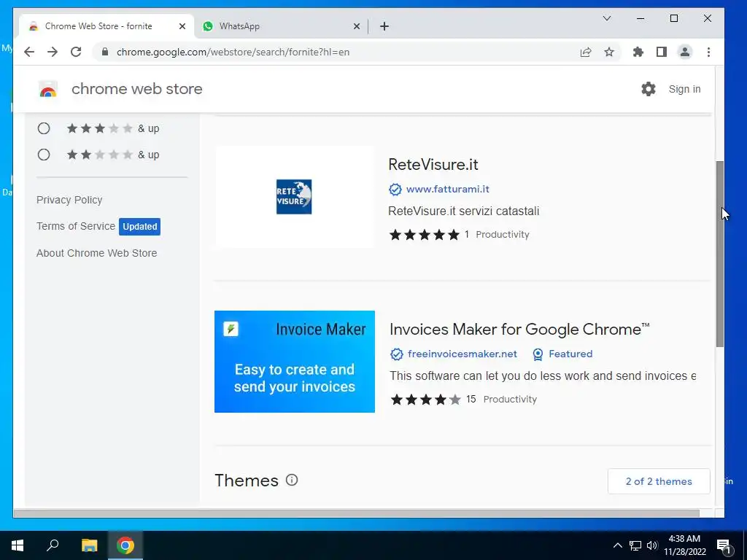Screen dimensions: 747x560
Task: Click the Chrome taskbar icon
Action: (125, 545)
